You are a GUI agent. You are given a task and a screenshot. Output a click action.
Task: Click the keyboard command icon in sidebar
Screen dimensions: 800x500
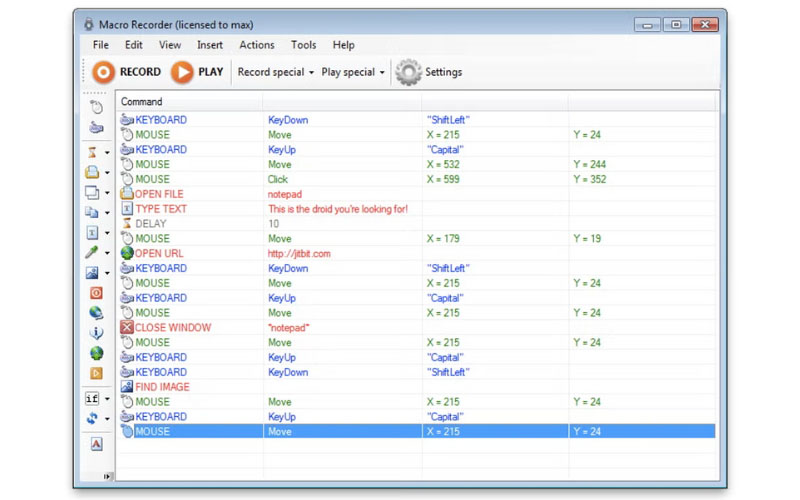pos(96,127)
